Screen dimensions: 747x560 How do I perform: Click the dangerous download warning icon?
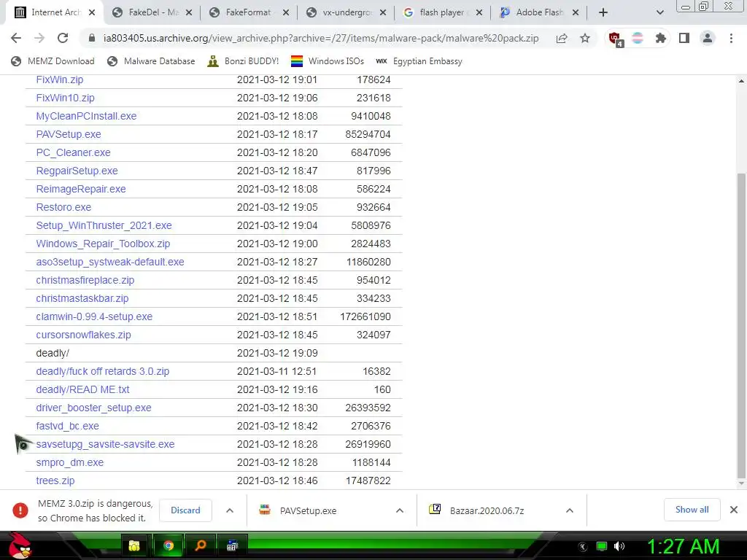(20, 510)
